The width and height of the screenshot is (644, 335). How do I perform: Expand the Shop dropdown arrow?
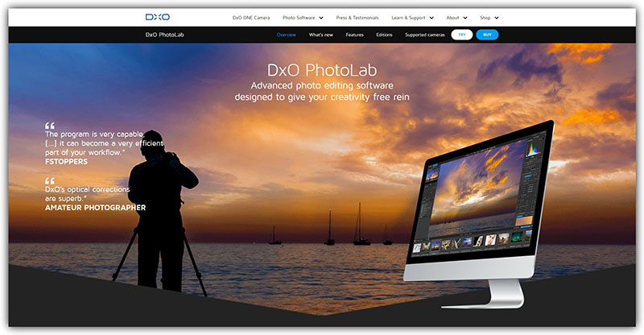[497, 17]
